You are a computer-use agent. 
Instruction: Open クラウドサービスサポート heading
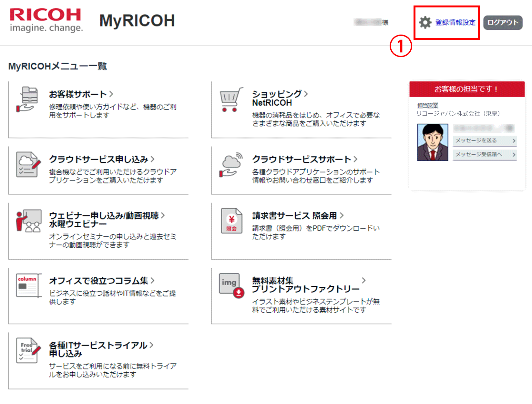302,159
